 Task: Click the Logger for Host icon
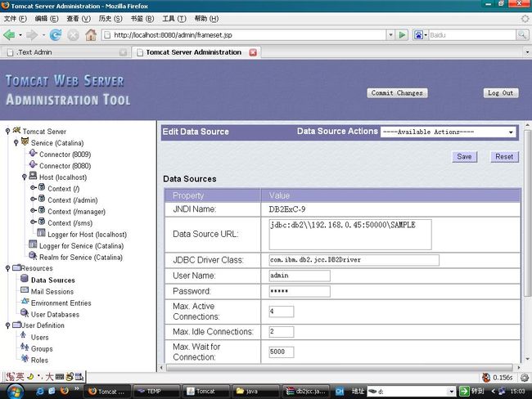42,233
